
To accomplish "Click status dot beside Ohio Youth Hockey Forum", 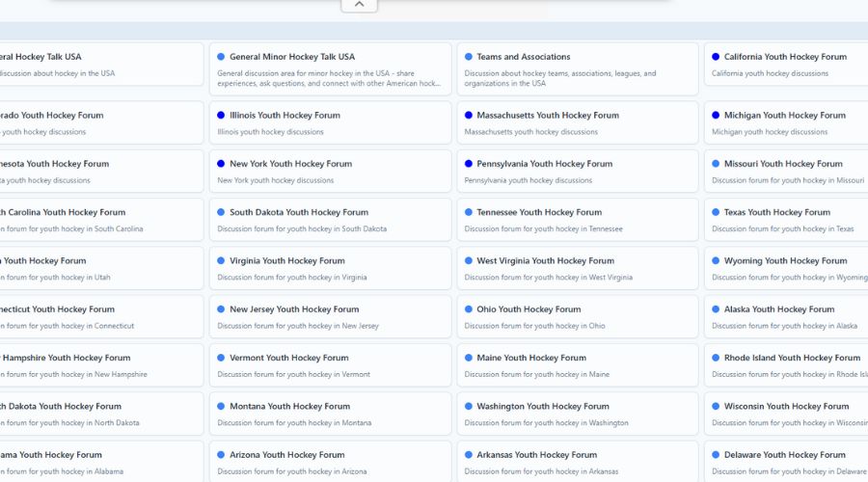I will coord(469,309).
